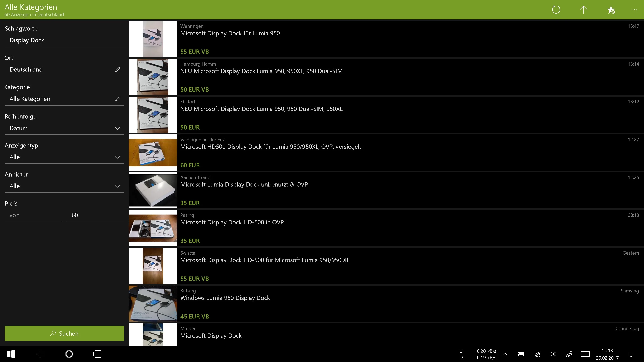The width and height of the screenshot is (644, 362).
Task: Click the pencil icon beside Deutschland
Action: tap(118, 69)
